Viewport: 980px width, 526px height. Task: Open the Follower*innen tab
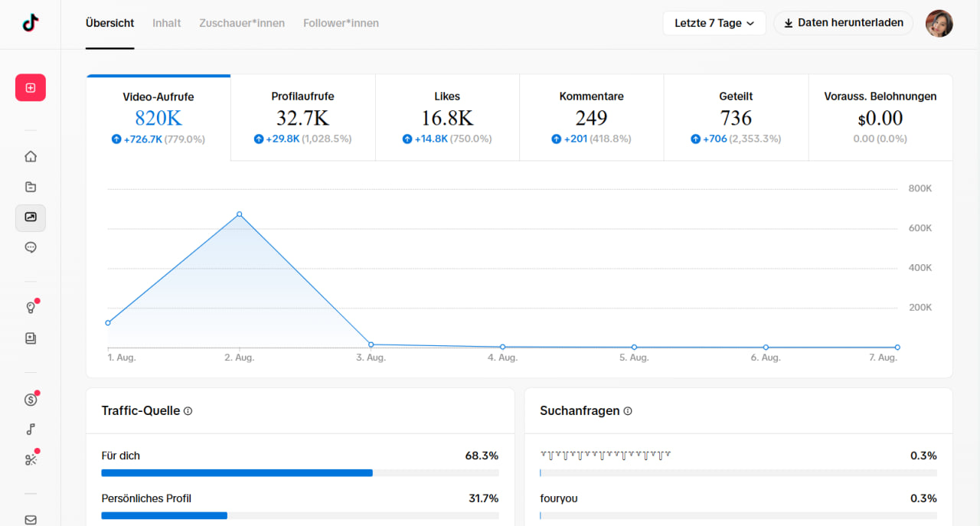tap(341, 23)
